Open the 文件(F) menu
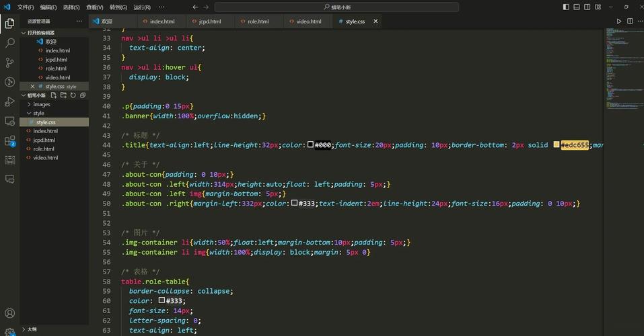 coord(25,7)
